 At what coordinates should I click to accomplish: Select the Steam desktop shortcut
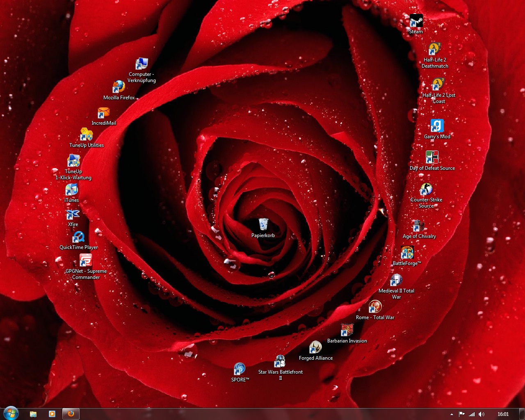tap(416, 21)
